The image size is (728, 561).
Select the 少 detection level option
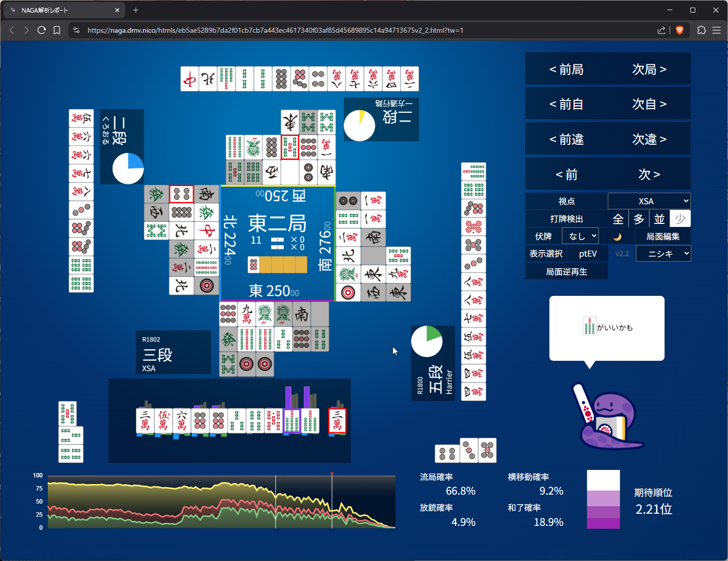[680, 219]
